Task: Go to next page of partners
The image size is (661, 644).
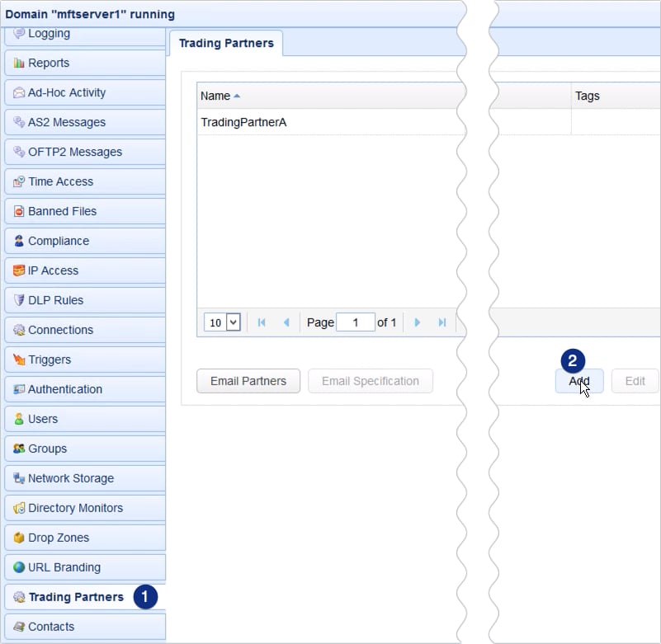Action: click(x=418, y=322)
